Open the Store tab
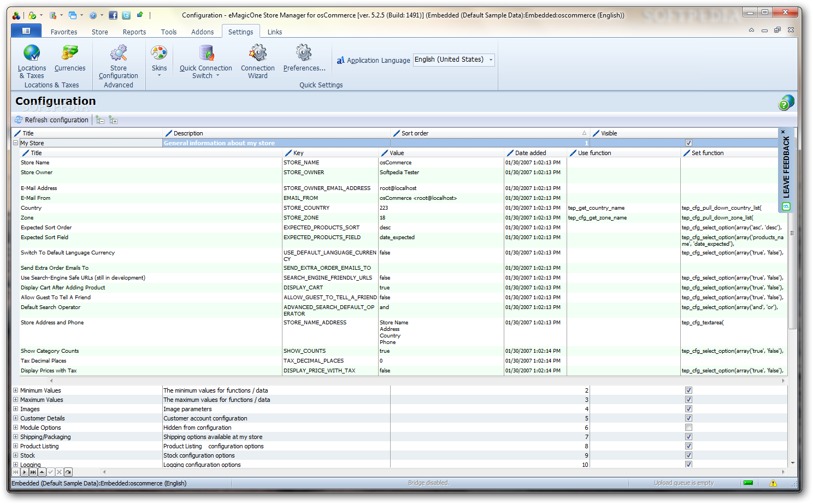813x504 pixels. [x=99, y=32]
